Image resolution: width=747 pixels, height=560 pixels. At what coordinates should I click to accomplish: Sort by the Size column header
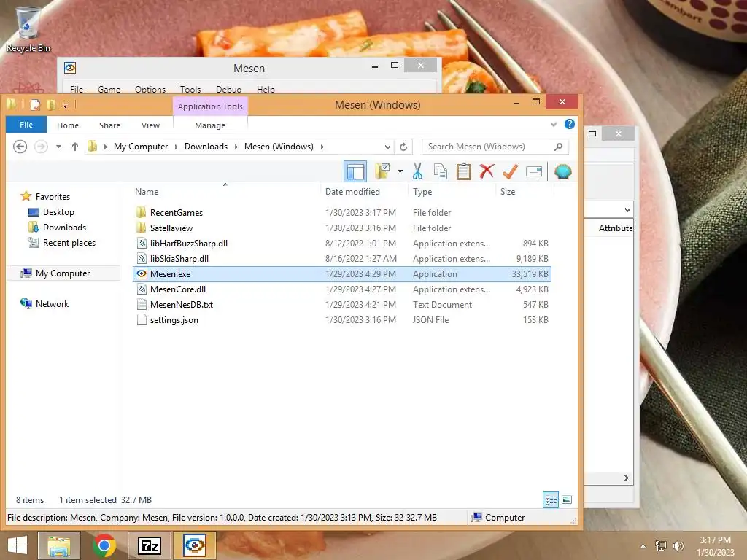click(x=525, y=192)
